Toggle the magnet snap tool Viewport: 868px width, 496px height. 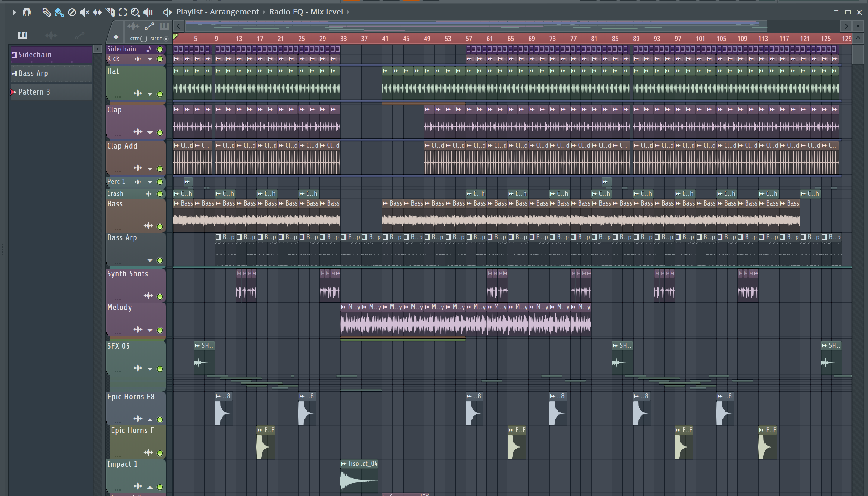coord(27,12)
